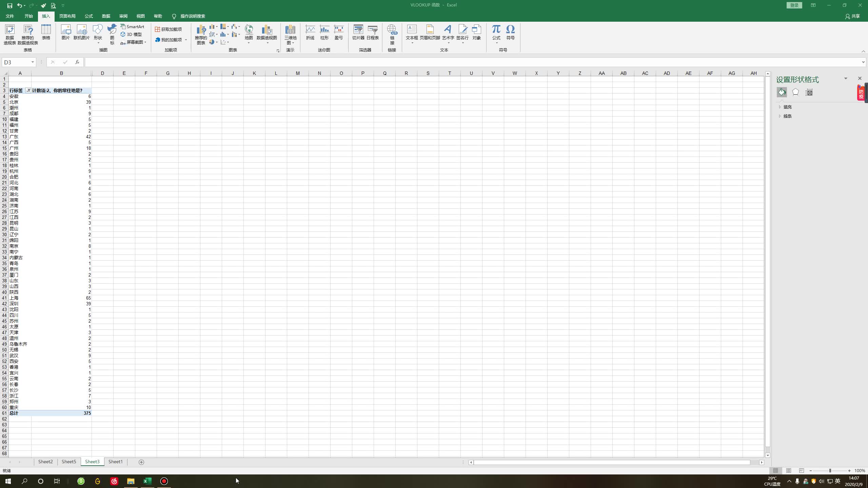Insert SmartArt graphic
Screen dimensions: 868x488
[x=133, y=26]
